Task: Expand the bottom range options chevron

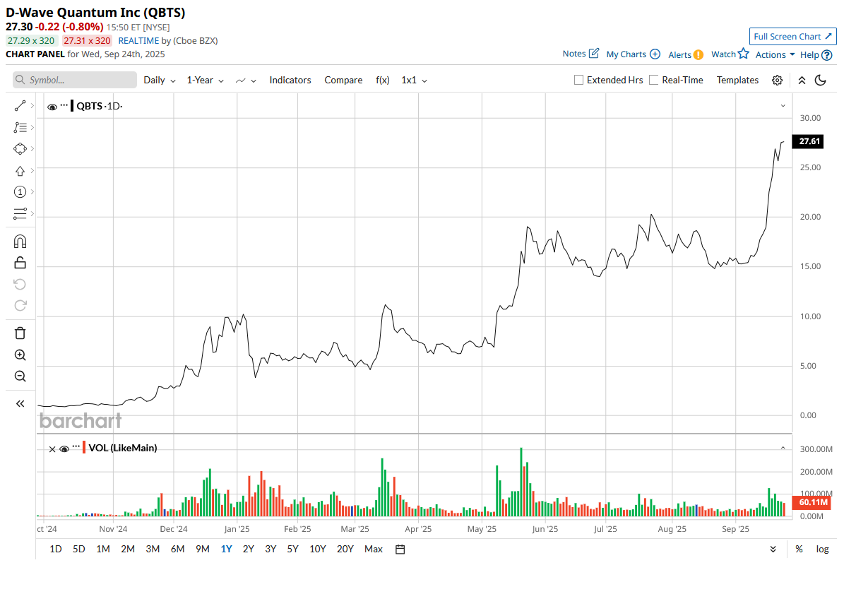Action: pos(773,549)
